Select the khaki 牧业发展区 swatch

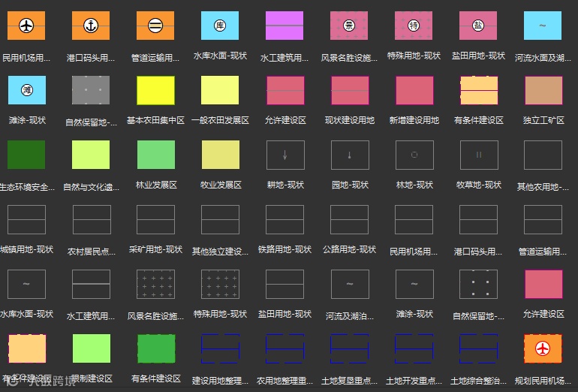(x=221, y=155)
